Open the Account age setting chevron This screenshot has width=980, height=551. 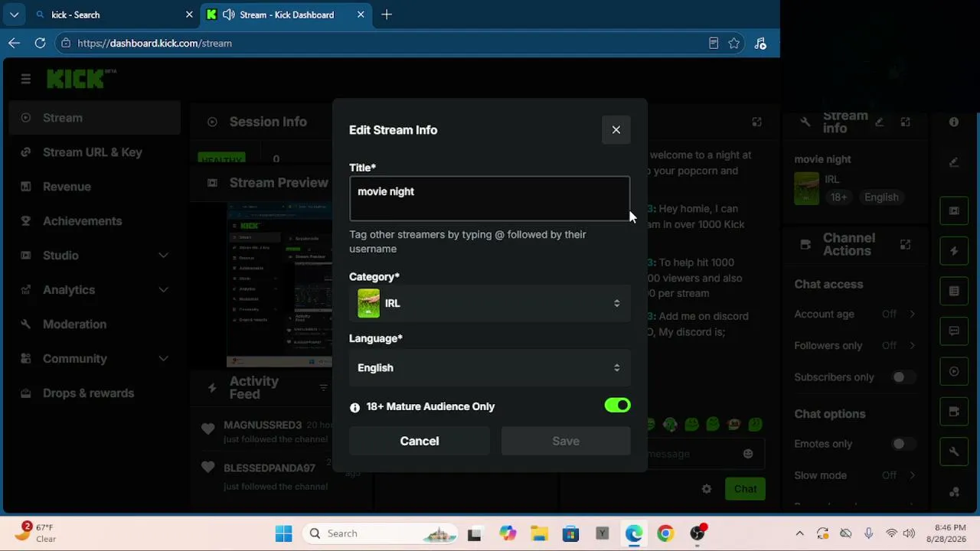point(912,315)
